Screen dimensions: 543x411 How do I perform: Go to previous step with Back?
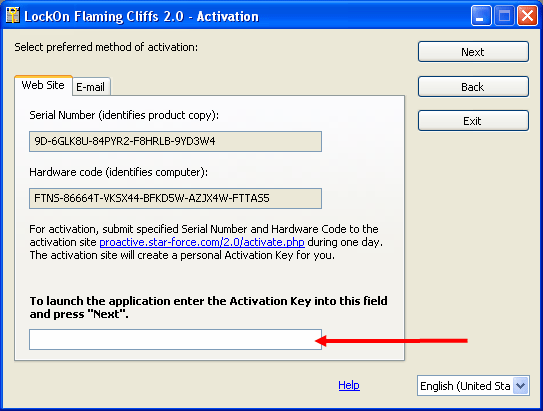pos(473,87)
